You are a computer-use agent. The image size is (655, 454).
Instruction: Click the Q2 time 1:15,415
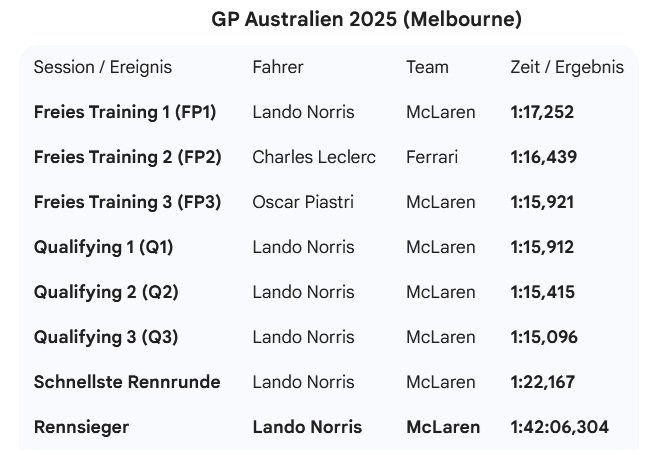click(x=542, y=292)
